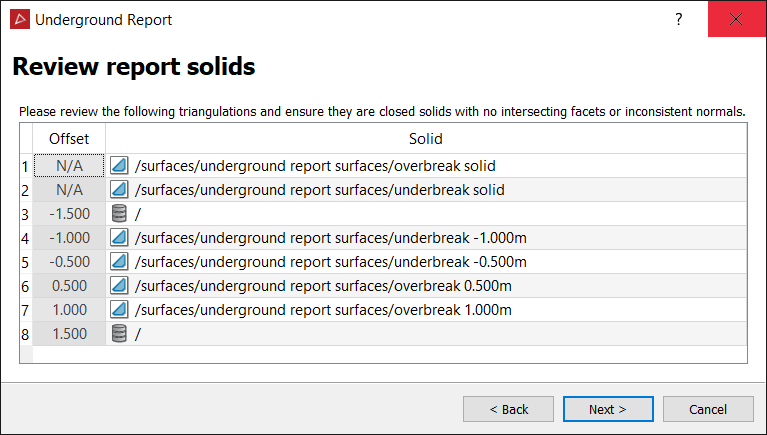
Task: Cancel the Underground Report wizard
Action: coord(708,409)
